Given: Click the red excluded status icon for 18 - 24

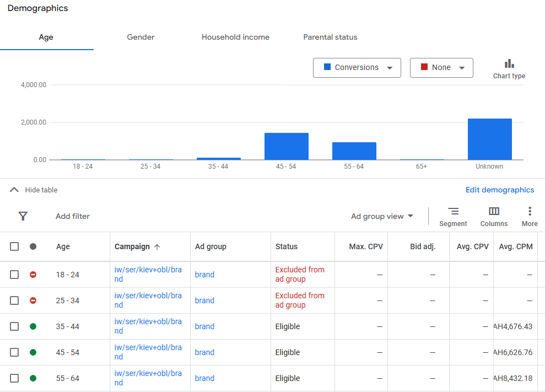Looking at the screenshot, I should 33,275.
